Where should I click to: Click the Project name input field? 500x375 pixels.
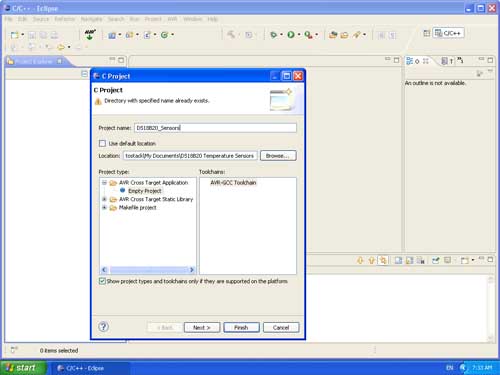click(215, 128)
